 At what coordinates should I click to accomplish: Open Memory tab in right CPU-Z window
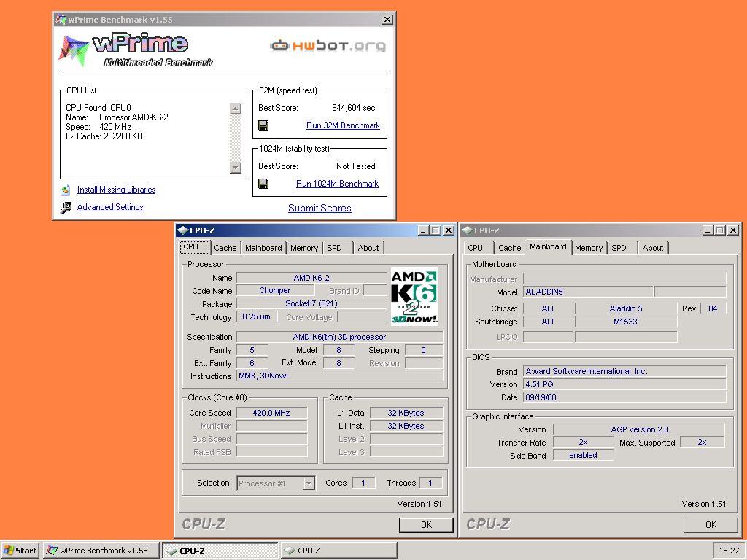(x=589, y=248)
